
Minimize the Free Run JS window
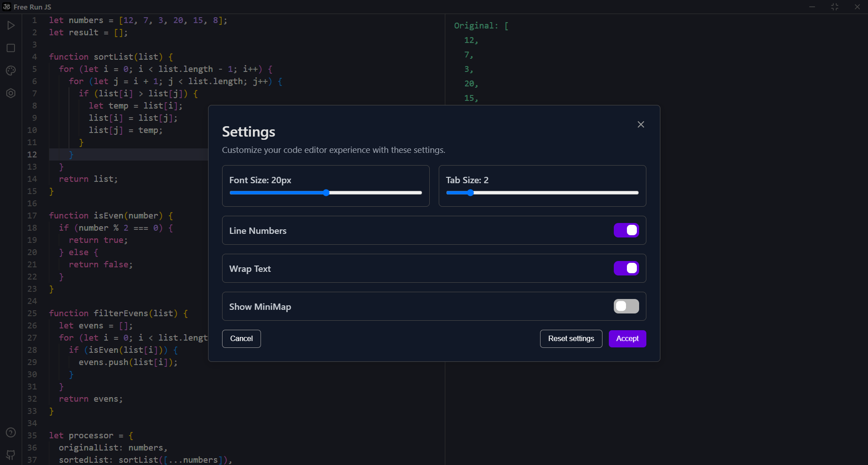812,7
